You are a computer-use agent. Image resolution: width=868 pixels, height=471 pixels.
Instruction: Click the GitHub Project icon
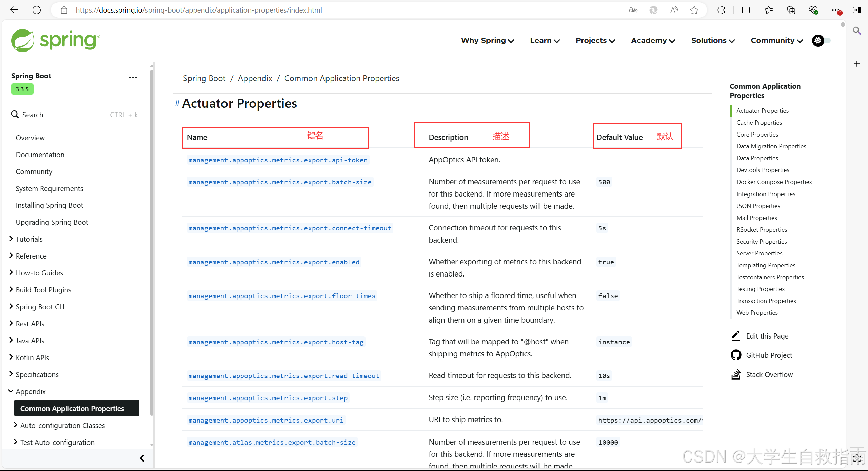pyautogui.click(x=736, y=355)
